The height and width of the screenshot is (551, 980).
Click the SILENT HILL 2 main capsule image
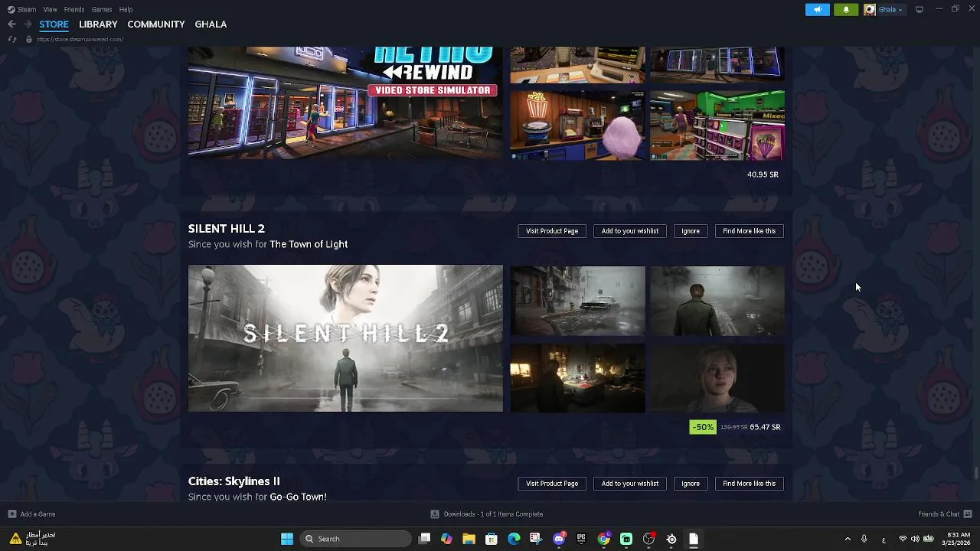click(x=345, y=338)
